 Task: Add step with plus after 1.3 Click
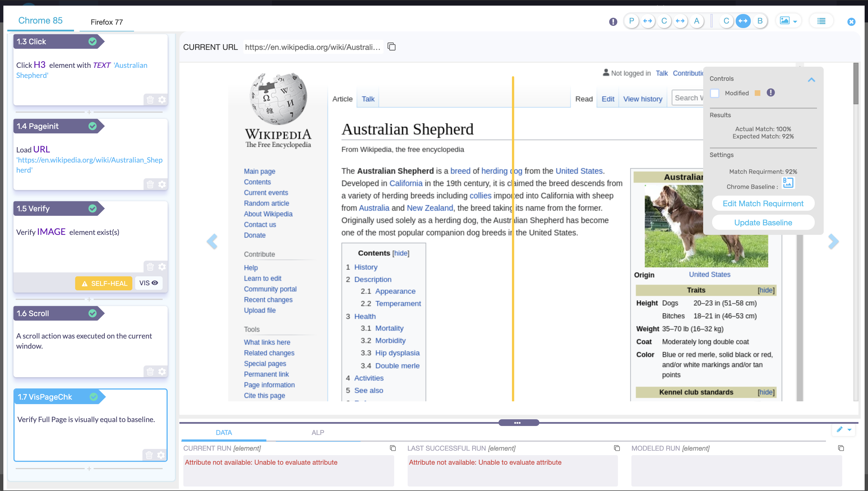(x=89, y=112)
